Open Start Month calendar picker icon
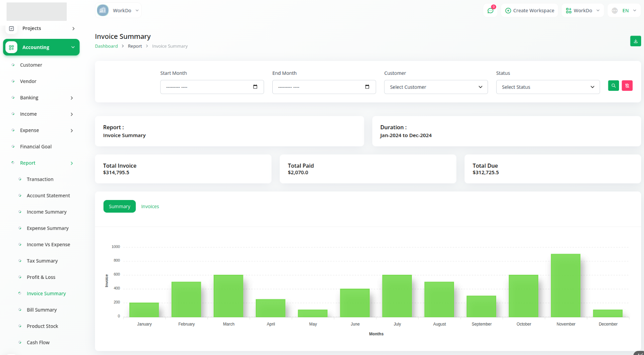The width and height of the screenshot is (644, 355). coord(255,87)
